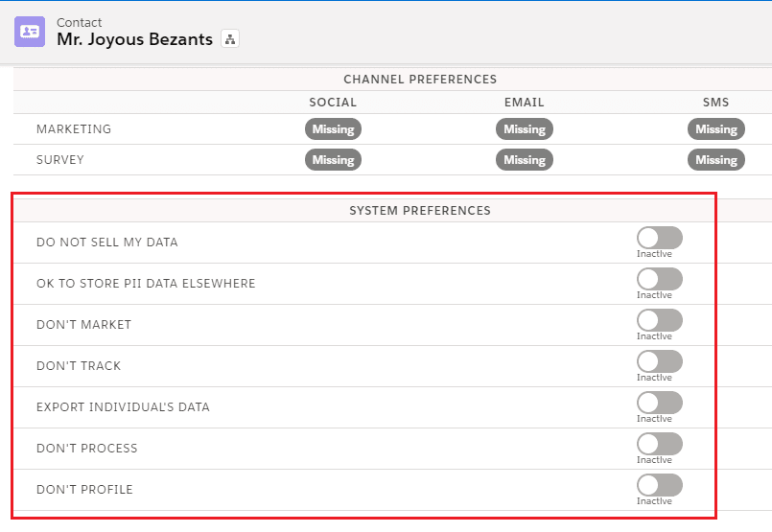Toggle the Don't Process switch
Image resolution: width=772 pixels, height=532 pixels.
click(660, 444)
